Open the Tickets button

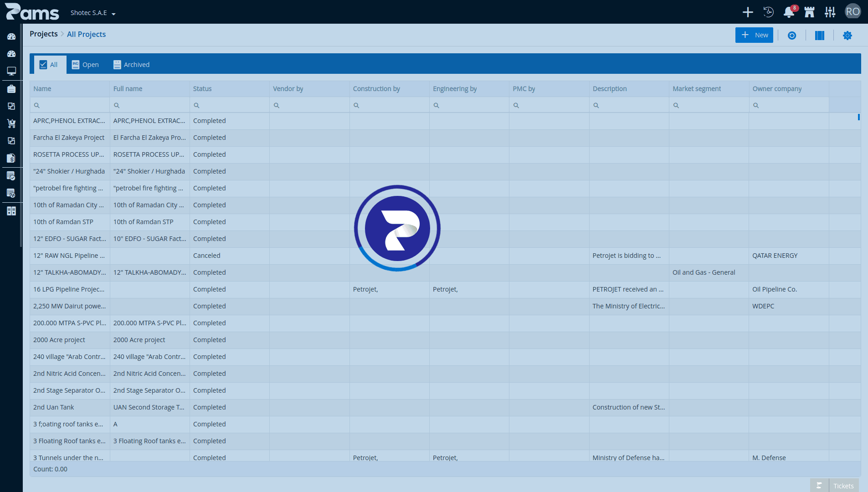point(843,486)
